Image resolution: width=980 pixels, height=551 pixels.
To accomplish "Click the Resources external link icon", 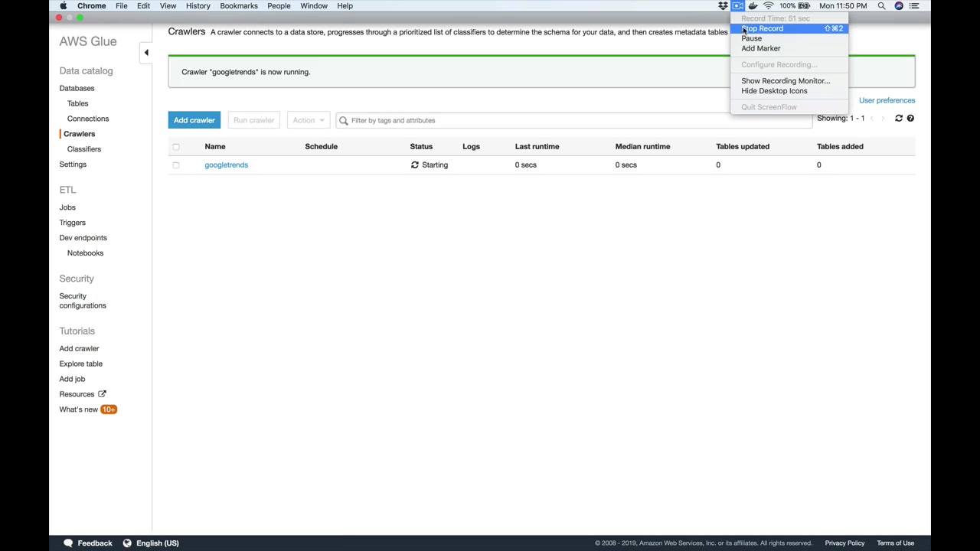I will (x=102, y=394).
